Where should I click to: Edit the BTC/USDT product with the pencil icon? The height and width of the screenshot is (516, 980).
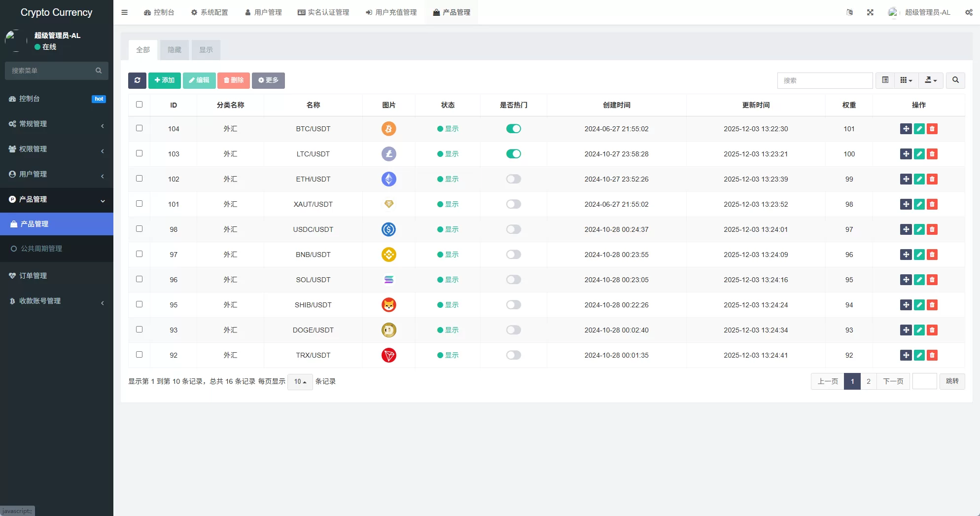tap(919, 129)
